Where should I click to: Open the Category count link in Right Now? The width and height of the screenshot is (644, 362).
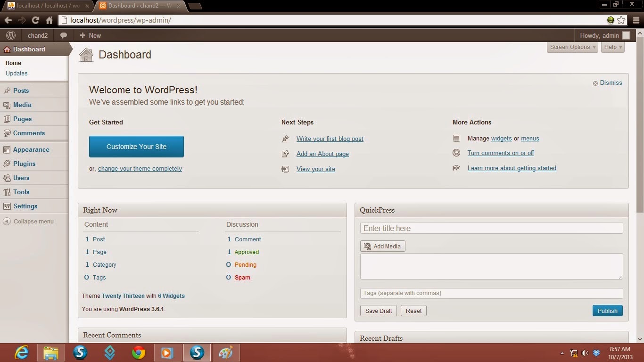point(104,264)
